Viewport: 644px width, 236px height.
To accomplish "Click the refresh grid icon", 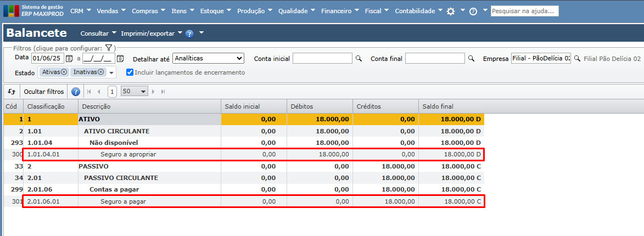I will [12, 92].
